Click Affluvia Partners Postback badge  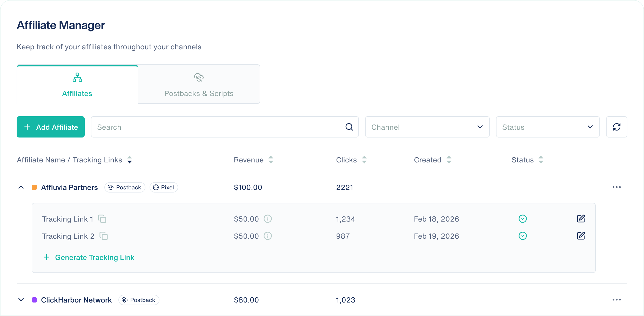click(125, 187)
